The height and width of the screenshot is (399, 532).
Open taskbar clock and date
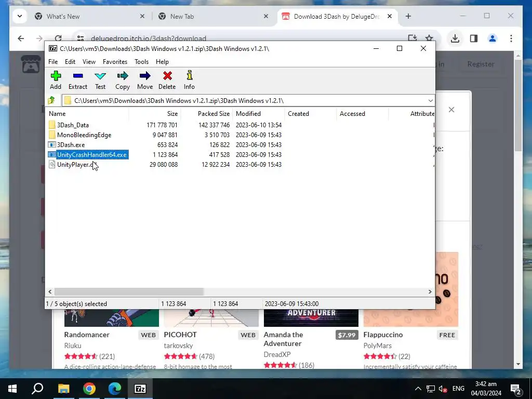486,389
